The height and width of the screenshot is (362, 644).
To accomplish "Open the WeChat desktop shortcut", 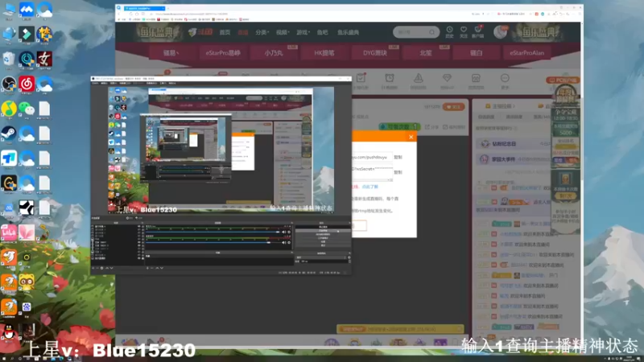I will [x=27, y=109].
